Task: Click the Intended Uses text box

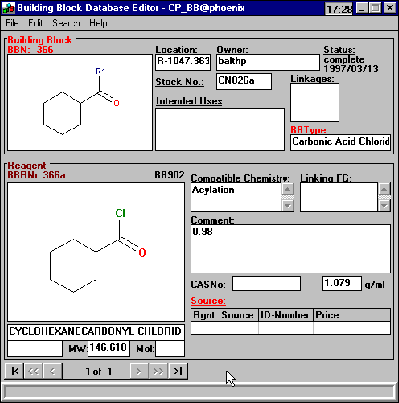Action: point(220,129)
